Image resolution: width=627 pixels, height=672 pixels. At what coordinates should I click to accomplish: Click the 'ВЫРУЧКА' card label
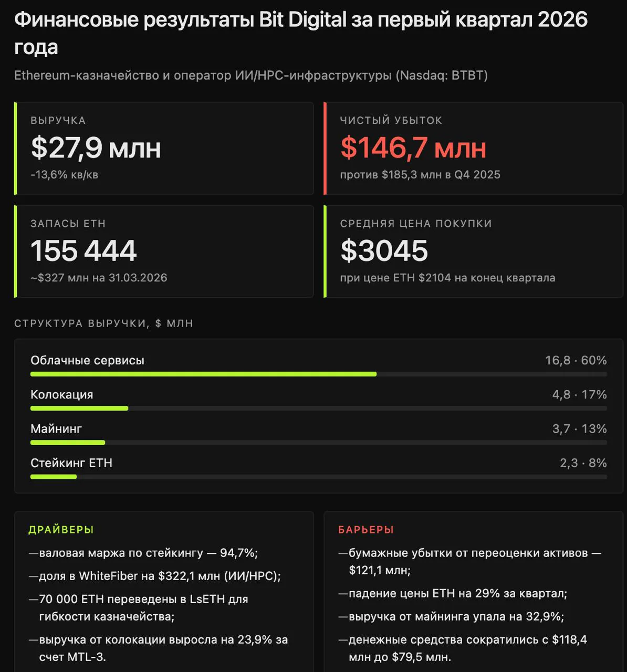(58, 121)
